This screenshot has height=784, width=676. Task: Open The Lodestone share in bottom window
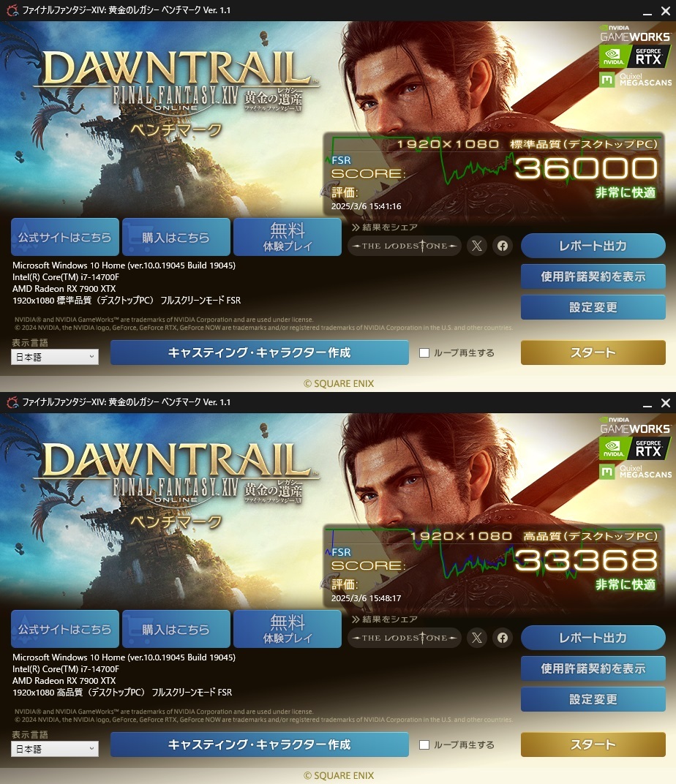[x=404, y=638]
